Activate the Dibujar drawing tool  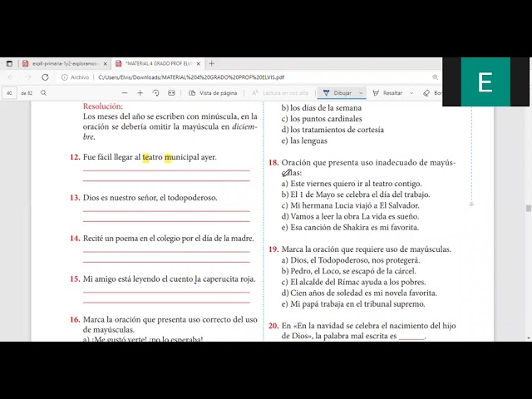[x=337, y=93]
